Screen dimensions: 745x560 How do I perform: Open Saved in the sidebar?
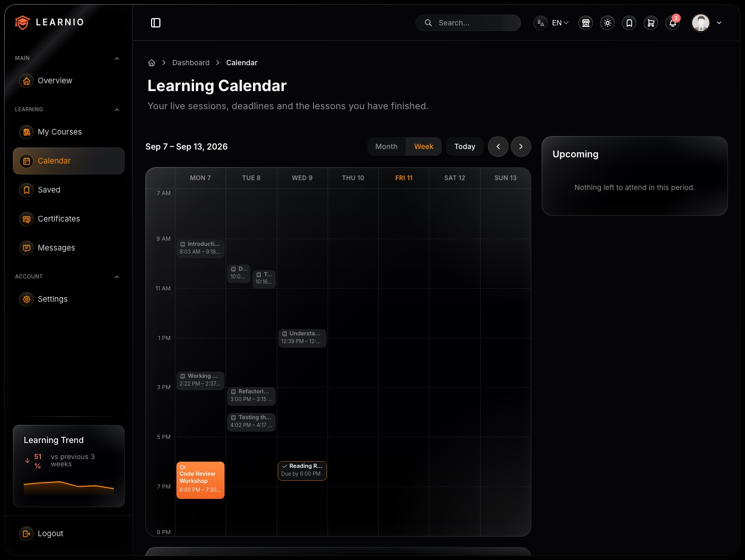point(69,190)
